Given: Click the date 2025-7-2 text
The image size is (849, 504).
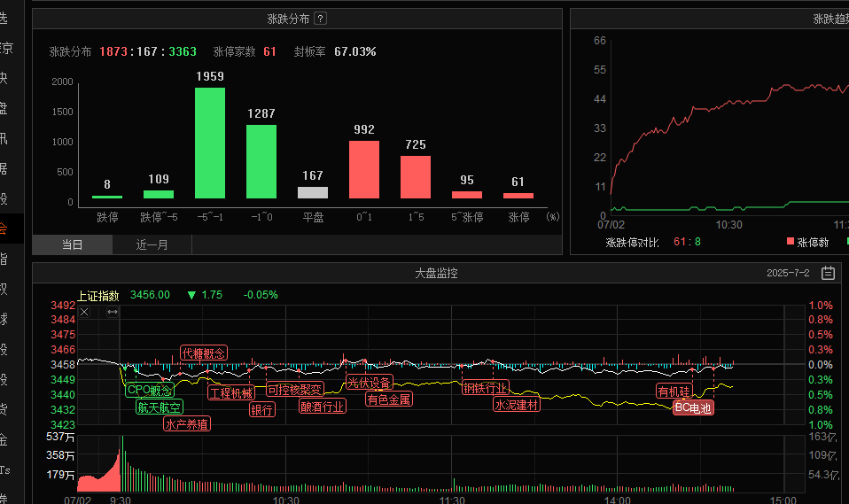Looking at the screenshot, I should pos(788,273).
